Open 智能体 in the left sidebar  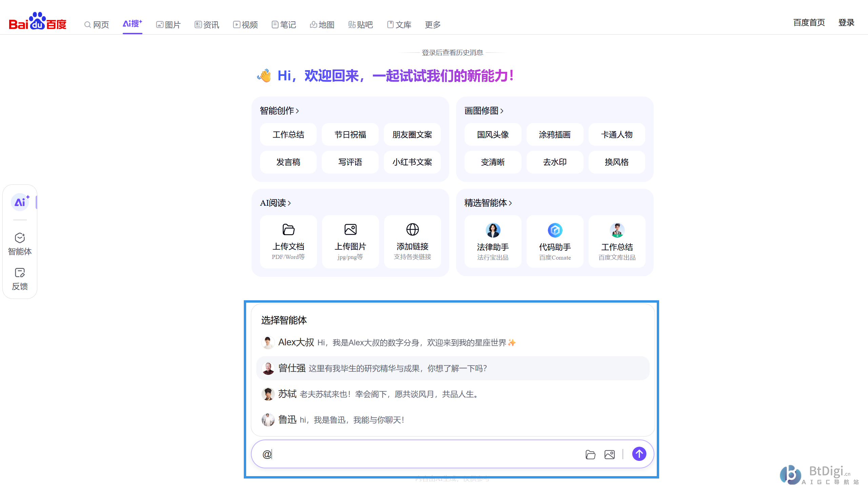click(x=20, y=244)
